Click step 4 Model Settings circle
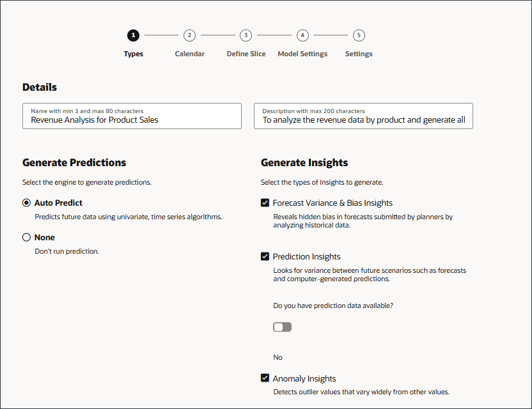 tap(302, 35)
